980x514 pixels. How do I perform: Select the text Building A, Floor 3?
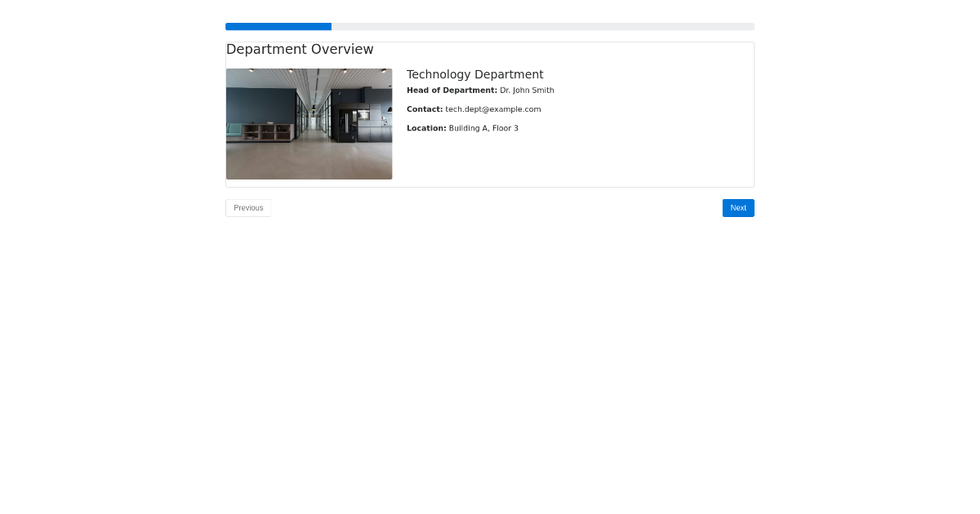tap(483, 128)
